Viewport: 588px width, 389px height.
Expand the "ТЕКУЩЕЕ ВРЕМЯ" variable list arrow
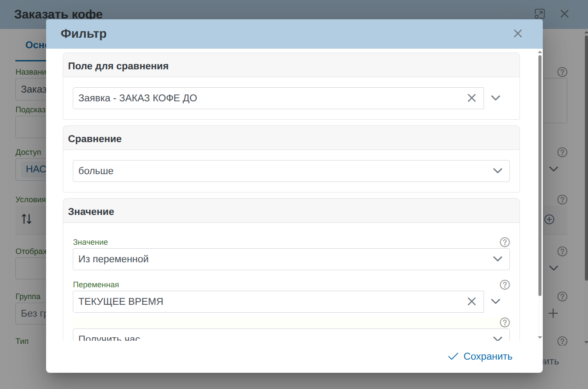(495, 302)
